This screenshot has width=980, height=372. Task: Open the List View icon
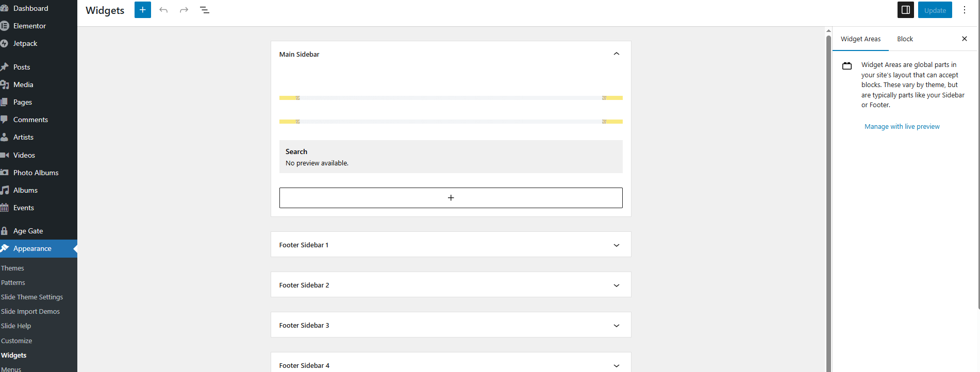pyautogui.click(x=205, y=10)
